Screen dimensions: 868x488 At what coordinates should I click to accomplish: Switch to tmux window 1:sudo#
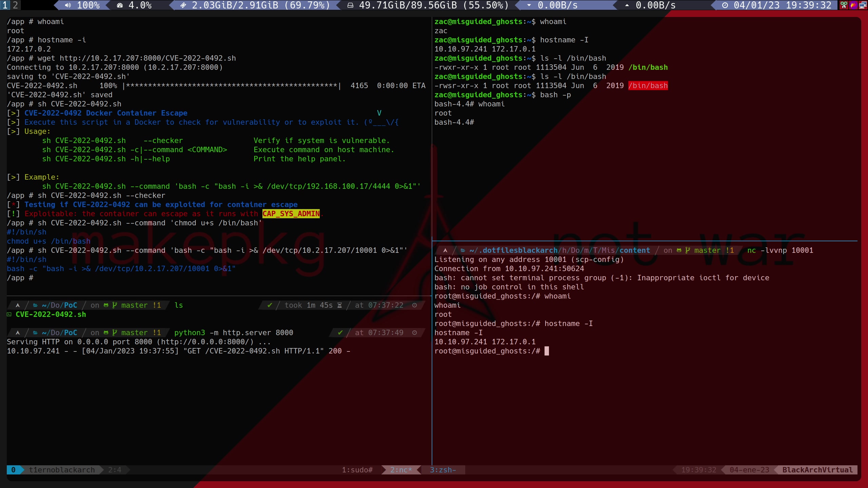click(357, 470)
